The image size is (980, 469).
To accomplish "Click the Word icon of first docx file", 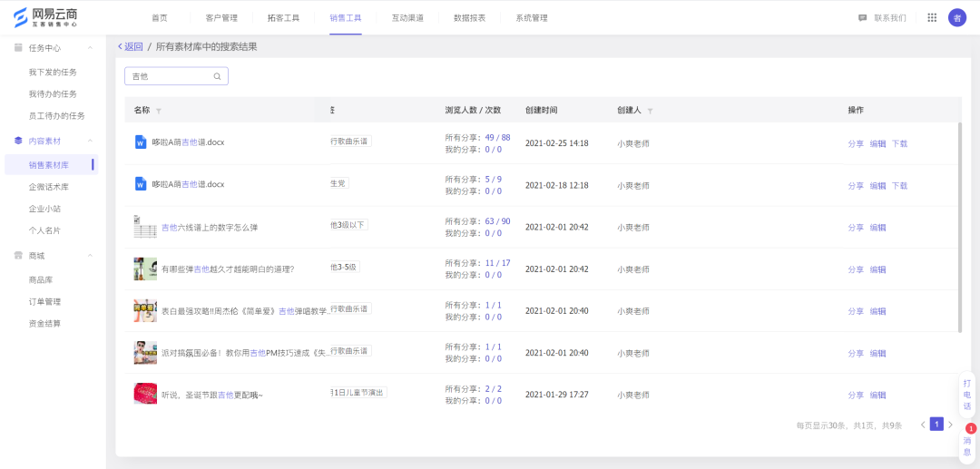I will (x=141, y=142).
